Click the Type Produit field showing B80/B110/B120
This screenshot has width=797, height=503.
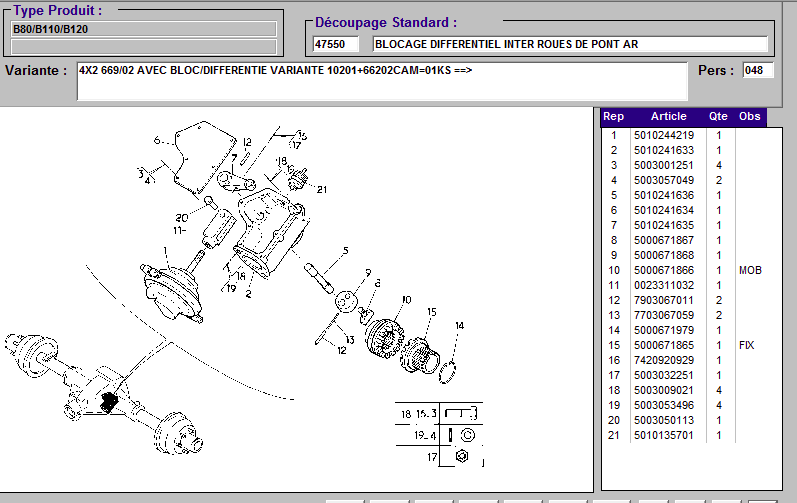143,29
